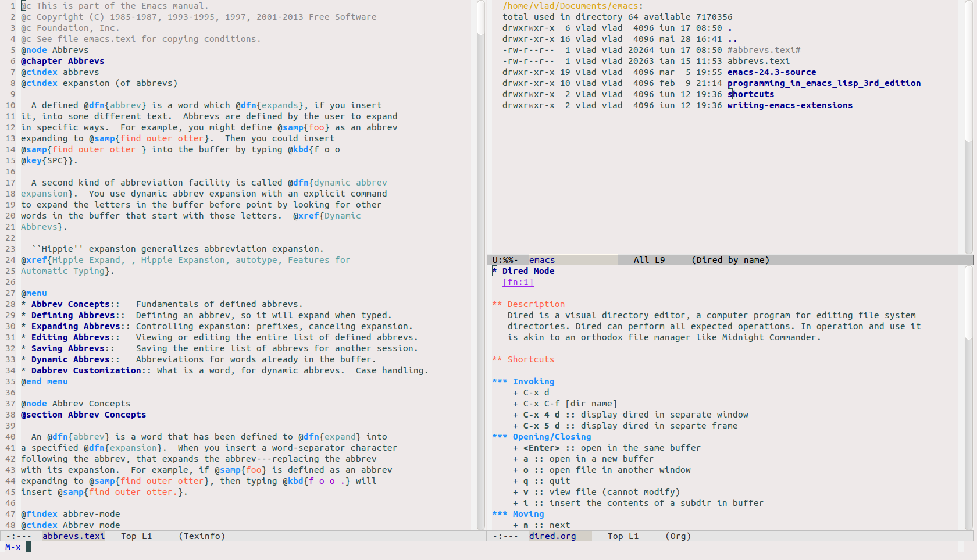Select the Expanding Abbrevs menu entry
This screenshot has width=977, height=560.
coord(76,326)
